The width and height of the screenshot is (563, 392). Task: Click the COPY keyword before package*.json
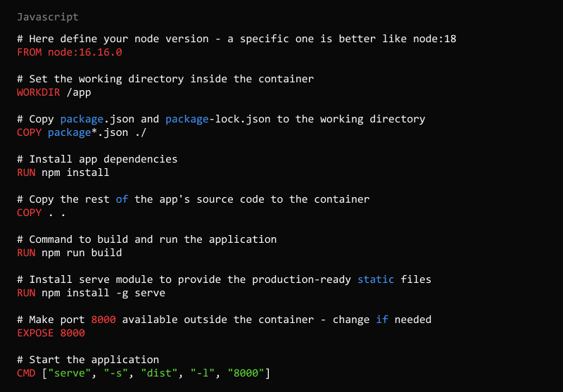(x=30, y=132)
